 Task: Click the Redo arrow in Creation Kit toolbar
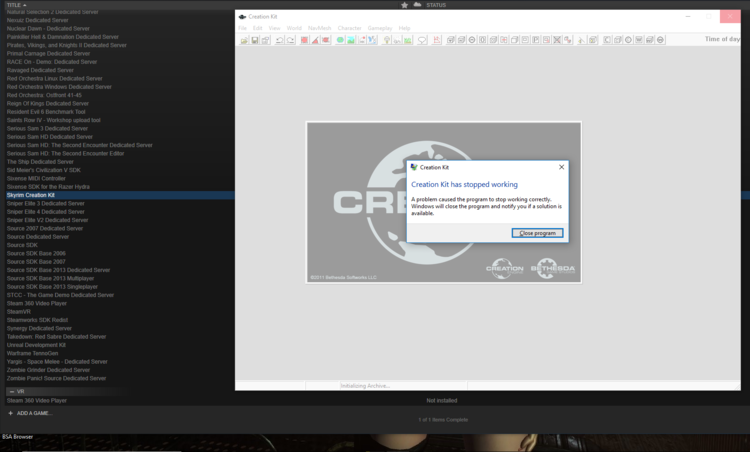(x=290, y=40)
